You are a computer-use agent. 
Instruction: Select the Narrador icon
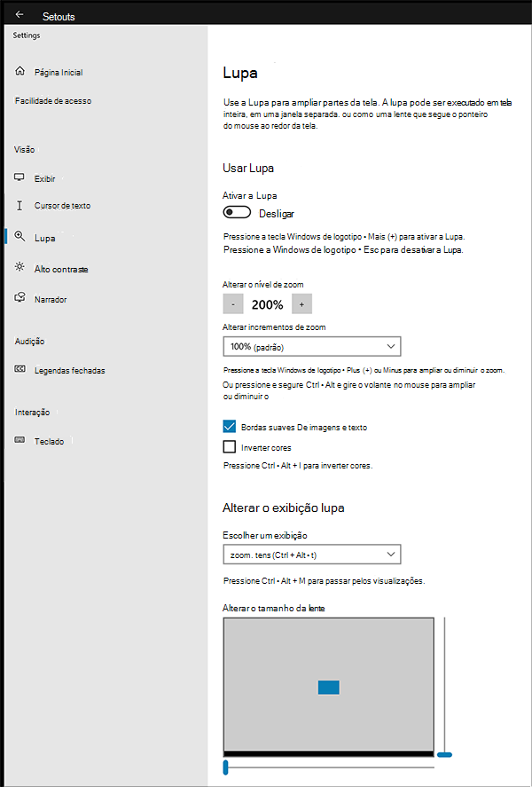[x=20, y=297]
